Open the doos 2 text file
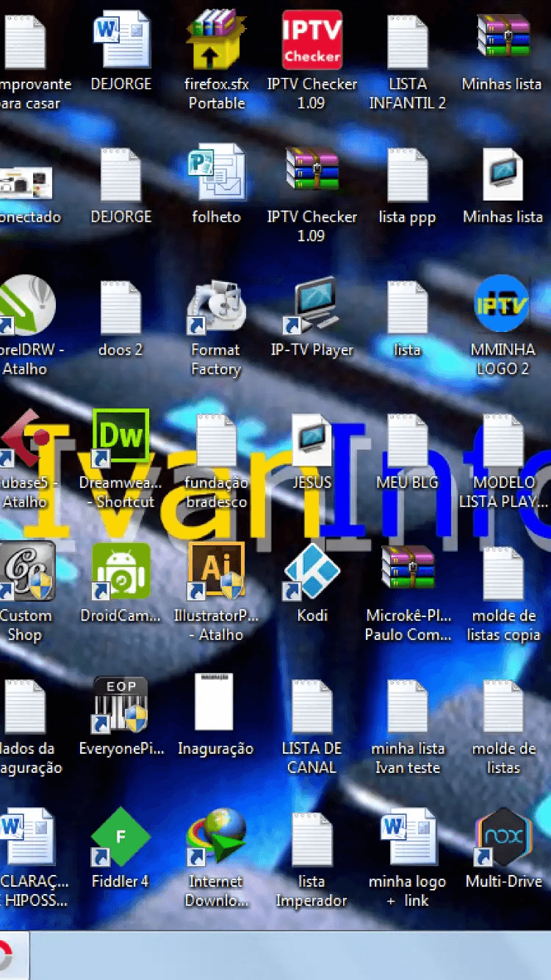This screenshot has width=551, height=980. tap(120, 308)
